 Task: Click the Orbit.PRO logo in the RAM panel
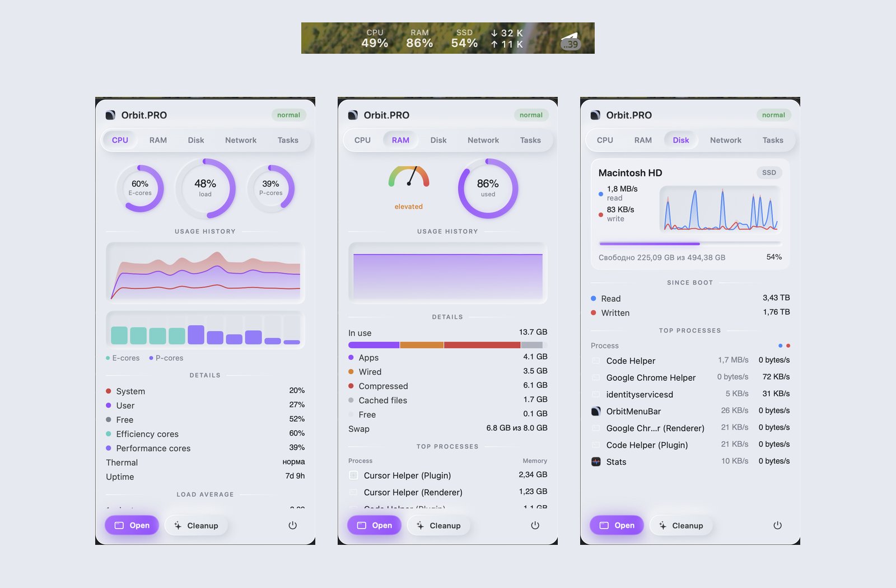(x=353, y=115)
